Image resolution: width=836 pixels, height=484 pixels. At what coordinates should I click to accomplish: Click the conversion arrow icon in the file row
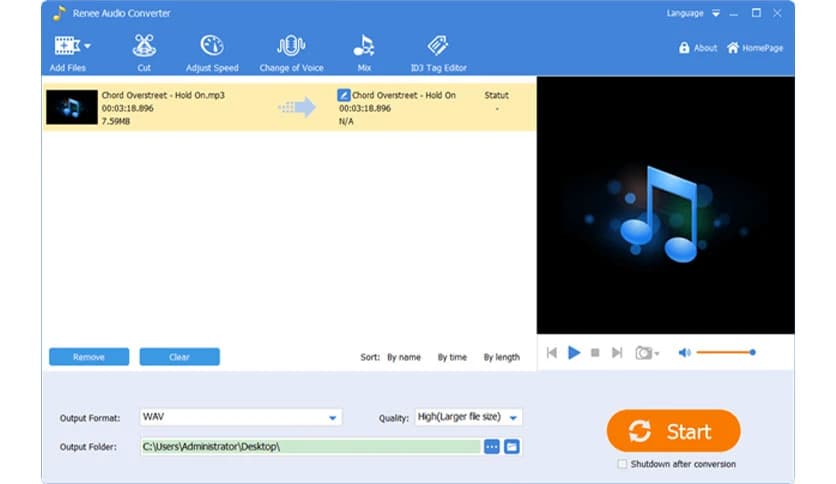297,107
